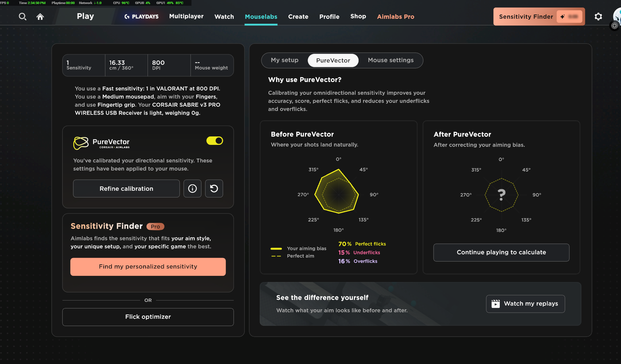The height and width of the screenshot is (364, 621).
Task: Open the settings gear icon
Action: click(598, 17)
